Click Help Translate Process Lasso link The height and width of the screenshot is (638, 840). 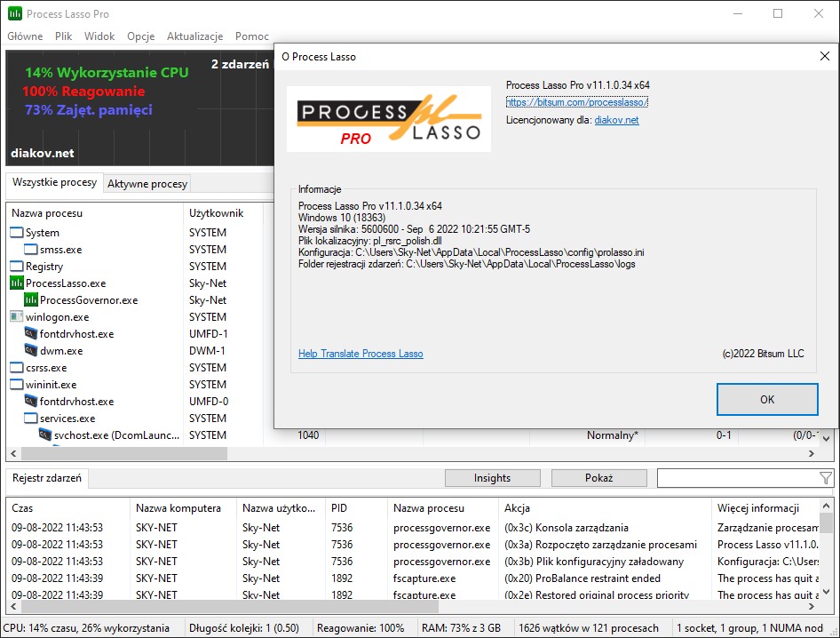361,354
